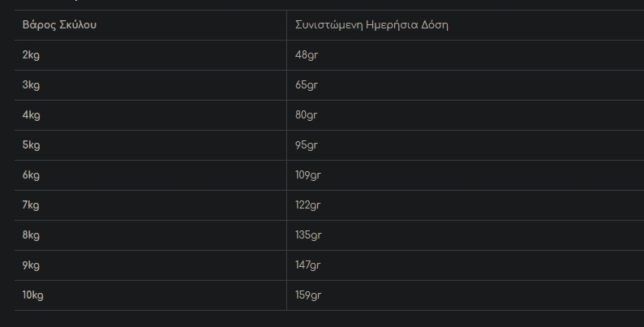Click the 'Βάρος Σκύλου' column header

coord(59,24)
